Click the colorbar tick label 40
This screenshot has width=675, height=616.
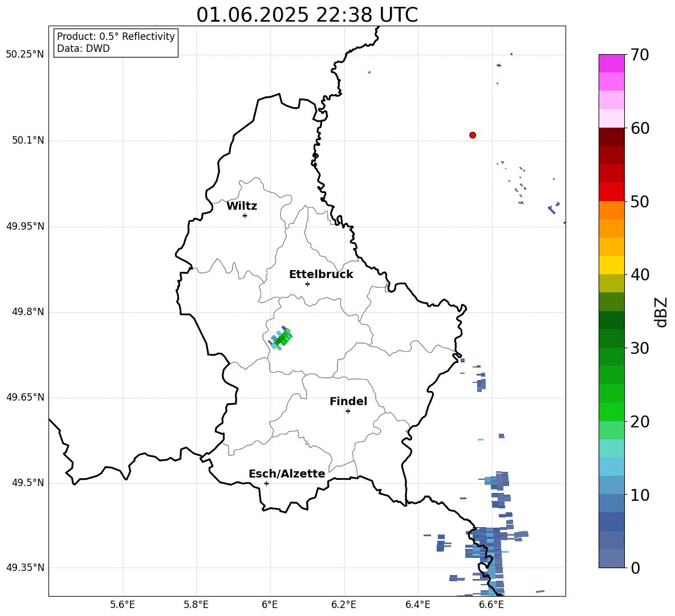coord(640,275)
